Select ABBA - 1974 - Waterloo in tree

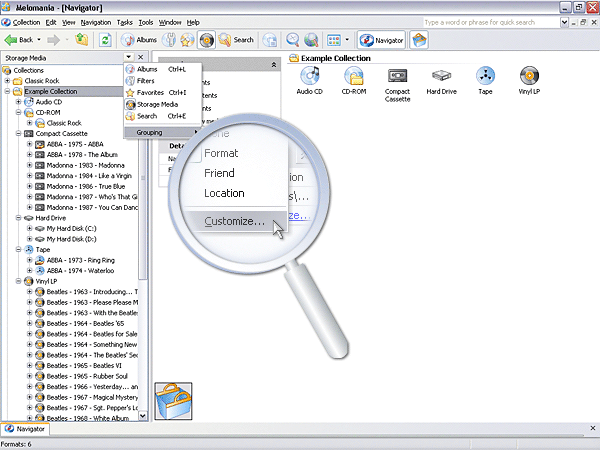[x=79, y=270]
